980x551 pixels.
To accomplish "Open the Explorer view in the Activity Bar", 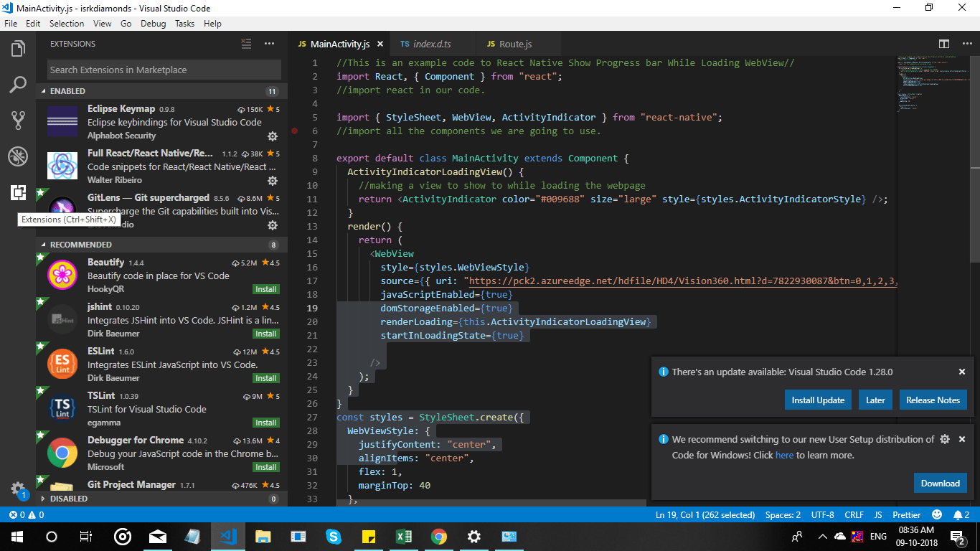I will click(18, 49).
